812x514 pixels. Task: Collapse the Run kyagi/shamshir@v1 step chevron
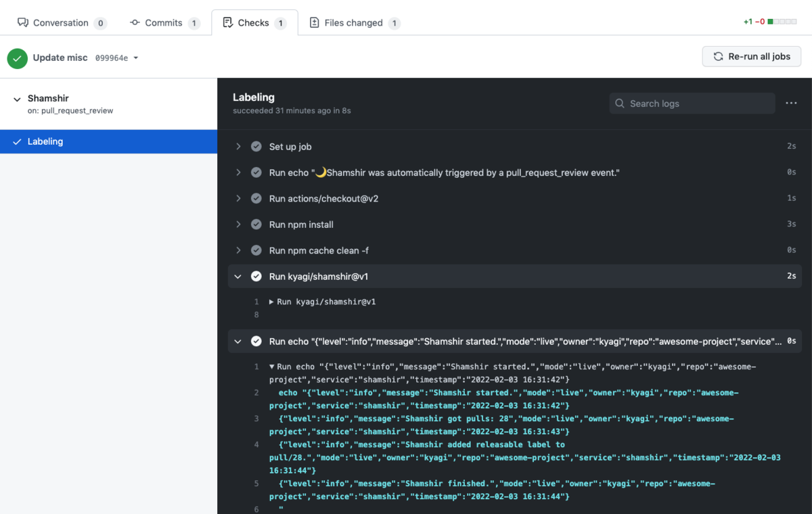tap(238, 276)
